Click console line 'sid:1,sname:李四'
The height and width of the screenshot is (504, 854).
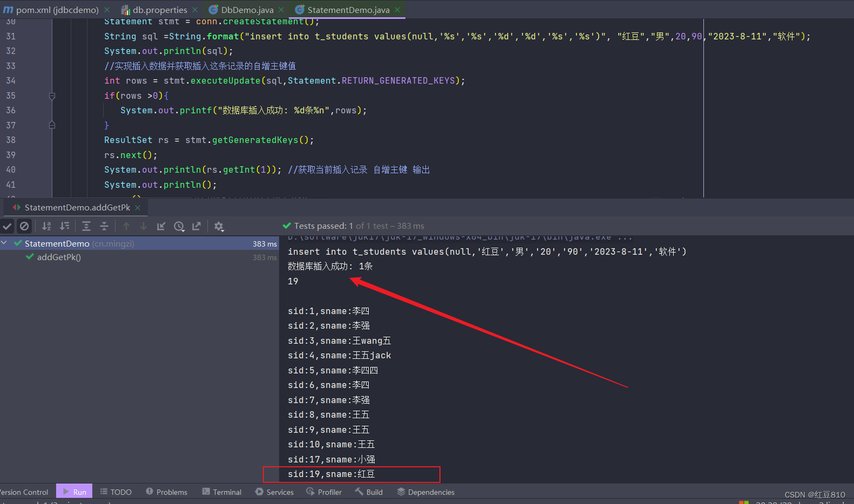coord(329,311)
